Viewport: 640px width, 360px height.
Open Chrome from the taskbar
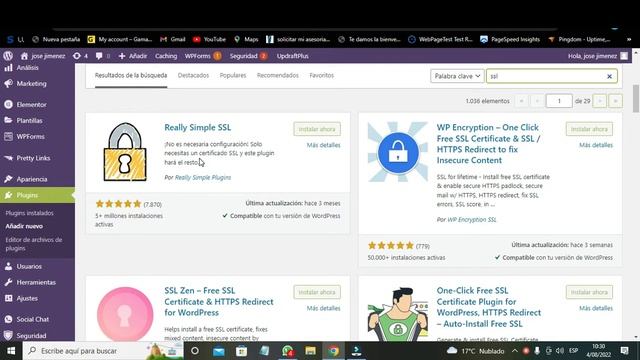pyautogui.click(x=333, y=351)
